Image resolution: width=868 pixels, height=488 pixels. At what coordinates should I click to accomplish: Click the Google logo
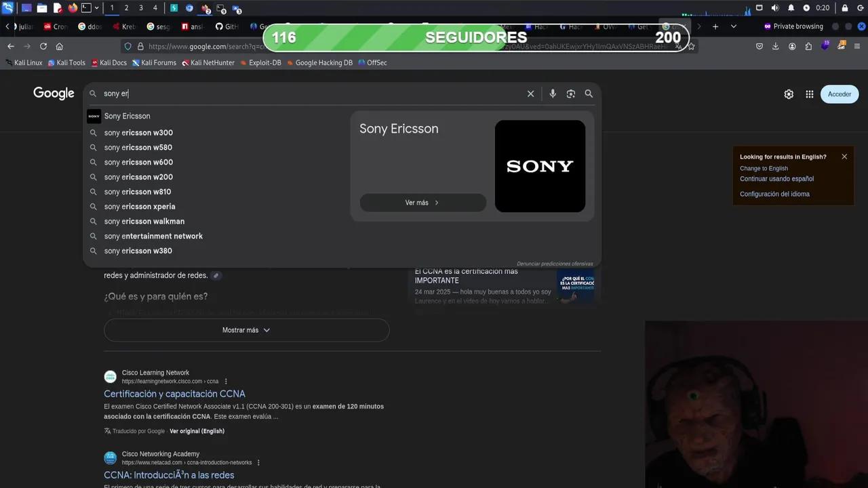[54, 94]
